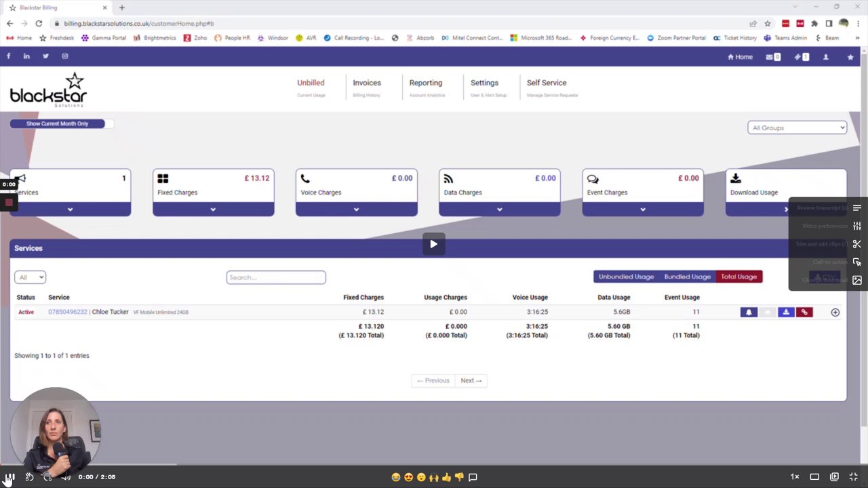Viewport: 868px width, 488px height.
Task: React with the thumbs up emoji
Action: point(446,477)
